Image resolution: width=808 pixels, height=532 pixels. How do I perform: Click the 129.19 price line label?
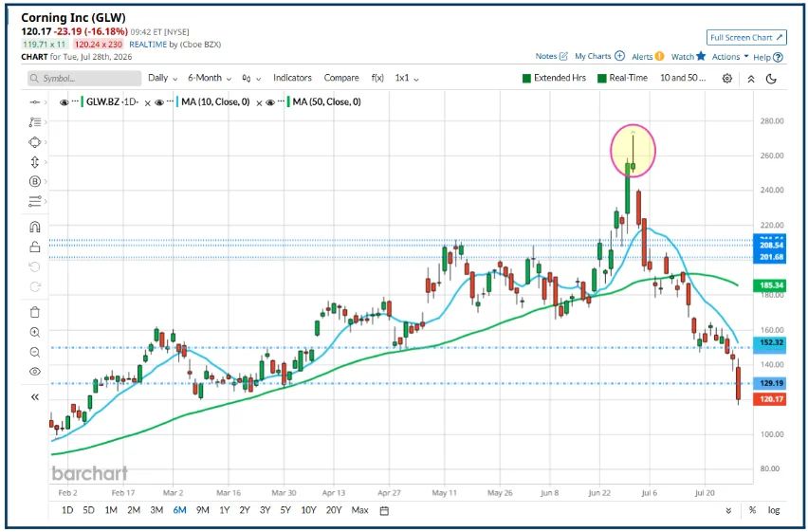tap(769, 383)
